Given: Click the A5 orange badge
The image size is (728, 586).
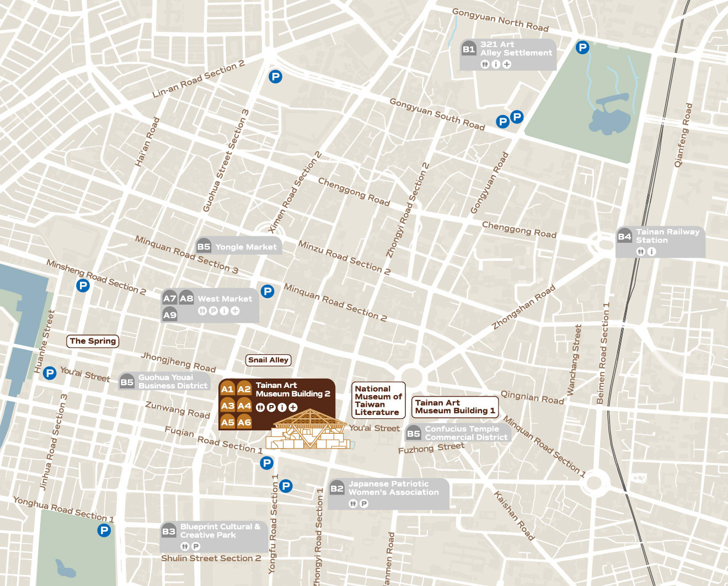Looking at the screenshot, I should [227, 422].
